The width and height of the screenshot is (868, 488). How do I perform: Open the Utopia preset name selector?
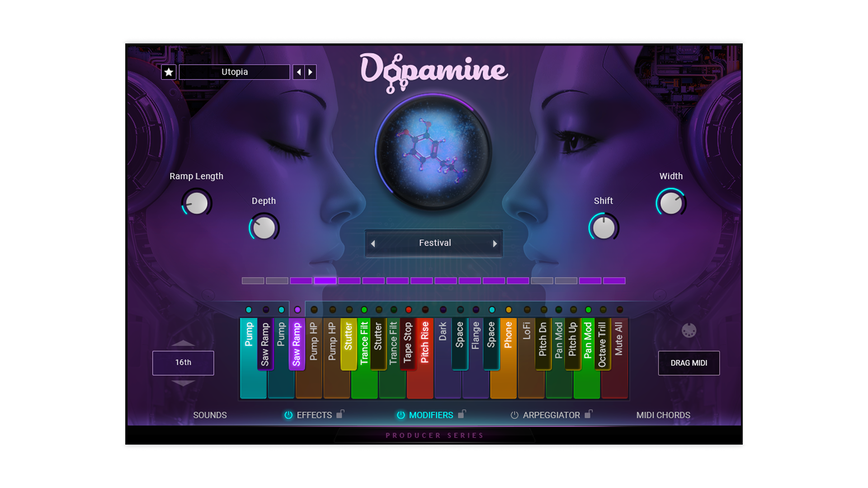234,72
